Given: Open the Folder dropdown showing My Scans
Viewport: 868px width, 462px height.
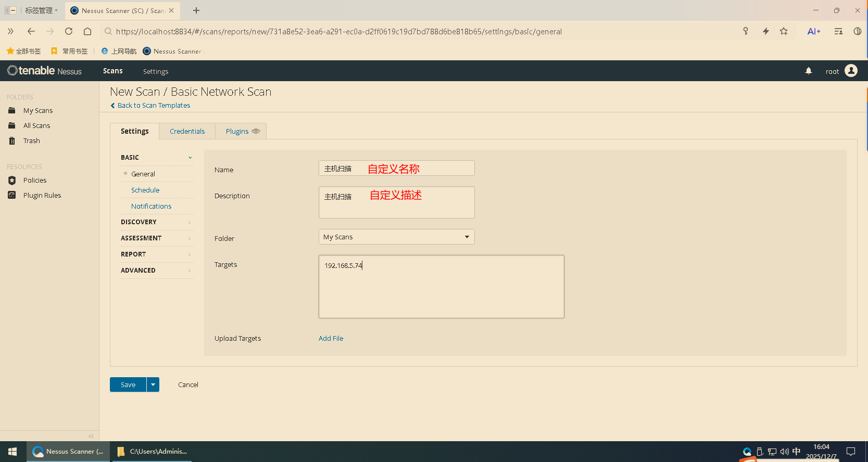Looking at the screenshot, I should click(x=396, y=237).
